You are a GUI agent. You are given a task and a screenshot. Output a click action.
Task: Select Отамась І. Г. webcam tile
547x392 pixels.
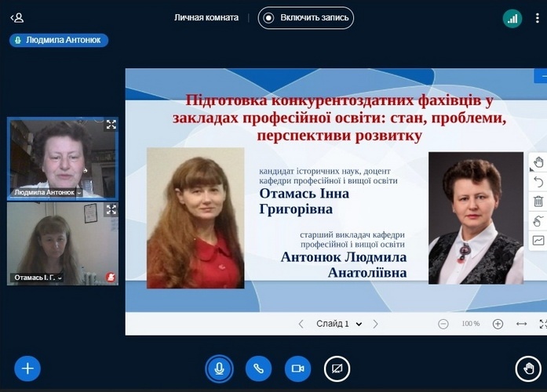63,244
